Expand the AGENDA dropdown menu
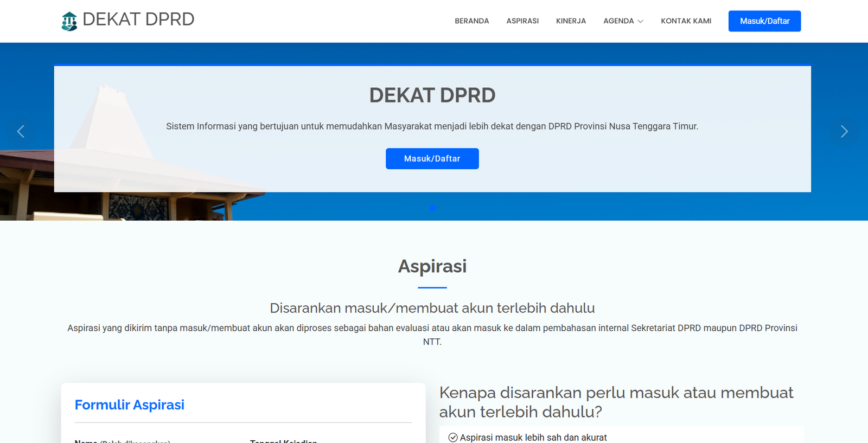The width and height of the screenshot is (868, 443). coord(623,21)
